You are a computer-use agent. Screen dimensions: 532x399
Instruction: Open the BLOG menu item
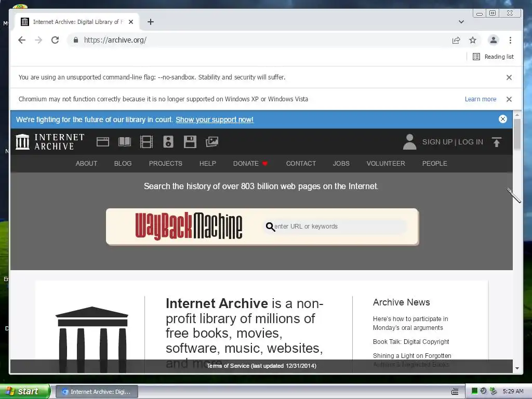click(x=123, y=164)
